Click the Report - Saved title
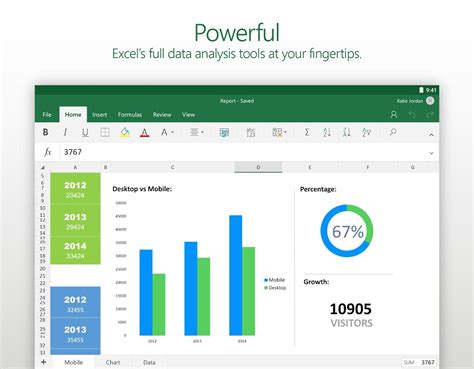Image resolution: width=474 pixels, height=369 pixels. tap(237, 101)
